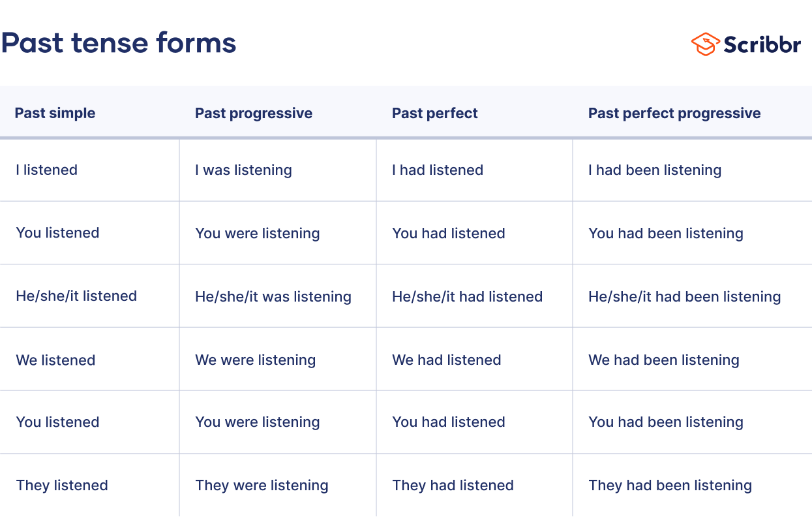Click the They listened cell
The image size is (812, 517).
point(62,485)
